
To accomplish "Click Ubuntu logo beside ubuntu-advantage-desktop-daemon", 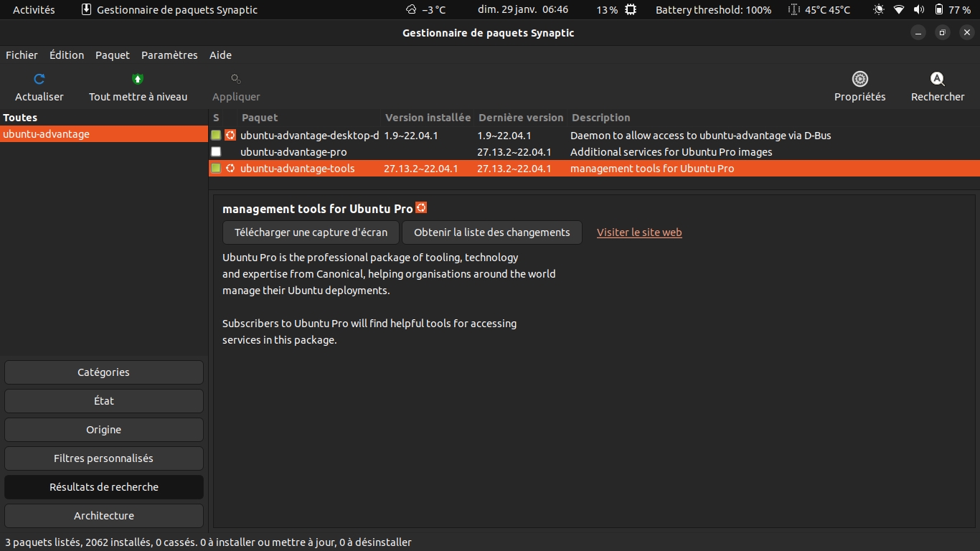I will point(230,135).
